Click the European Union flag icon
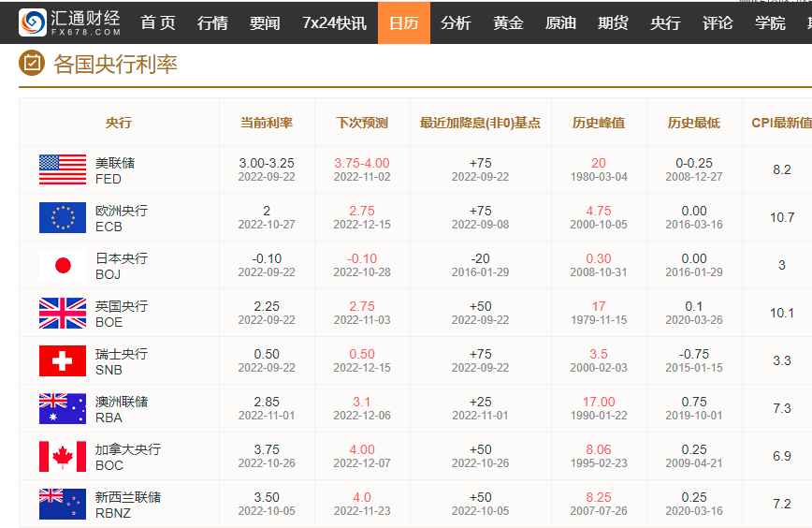This screenshot has width=812, height=528. click(63, 218)
